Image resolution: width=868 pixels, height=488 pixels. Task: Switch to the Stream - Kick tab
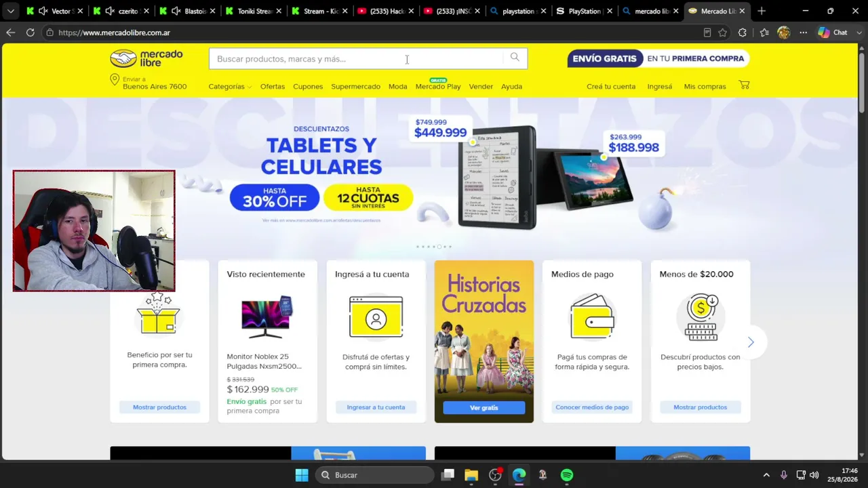[319, 11]
